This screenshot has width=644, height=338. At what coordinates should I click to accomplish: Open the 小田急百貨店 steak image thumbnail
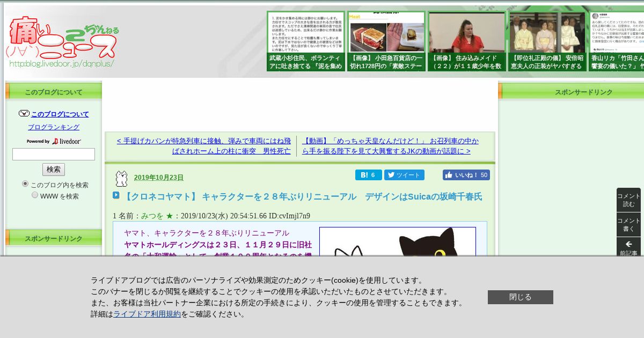click(386, 41)
